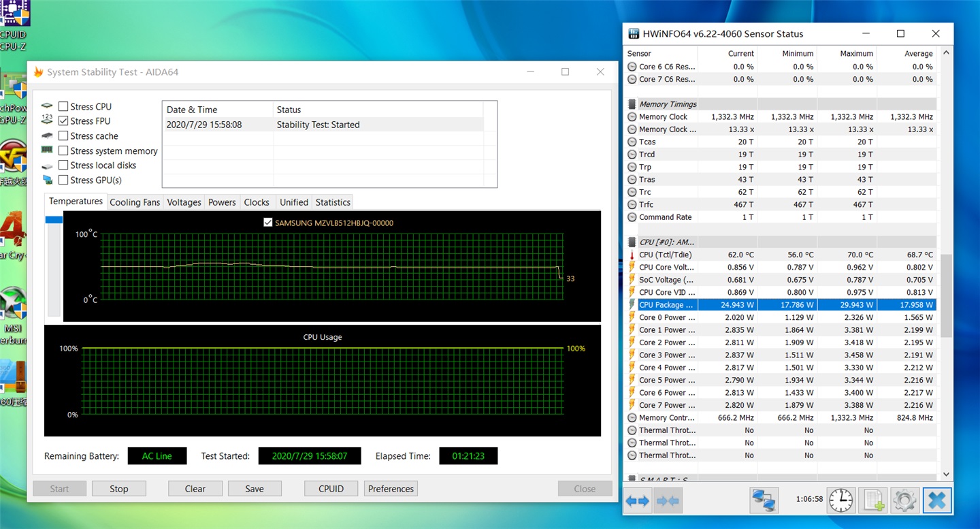Click the Current column header in HWiNFO
Screen dimensions: 980x529
tap(728, 53)
